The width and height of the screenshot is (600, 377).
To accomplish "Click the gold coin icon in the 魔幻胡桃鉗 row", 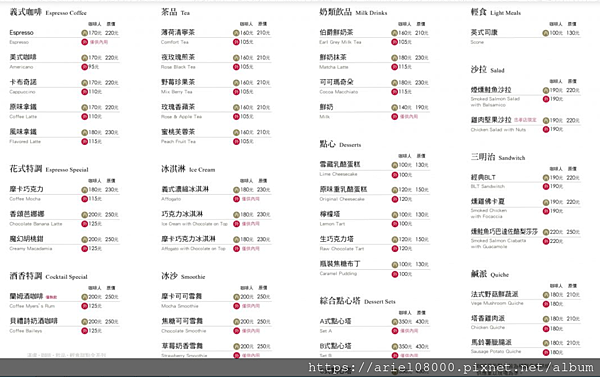I will (85, 240).
